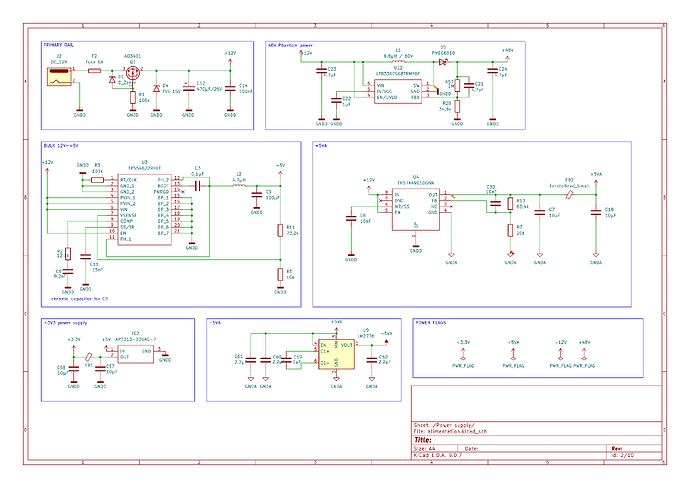
Task: Click the Q1 AO3401 MOSFET symbol
Action: point(133,72)
